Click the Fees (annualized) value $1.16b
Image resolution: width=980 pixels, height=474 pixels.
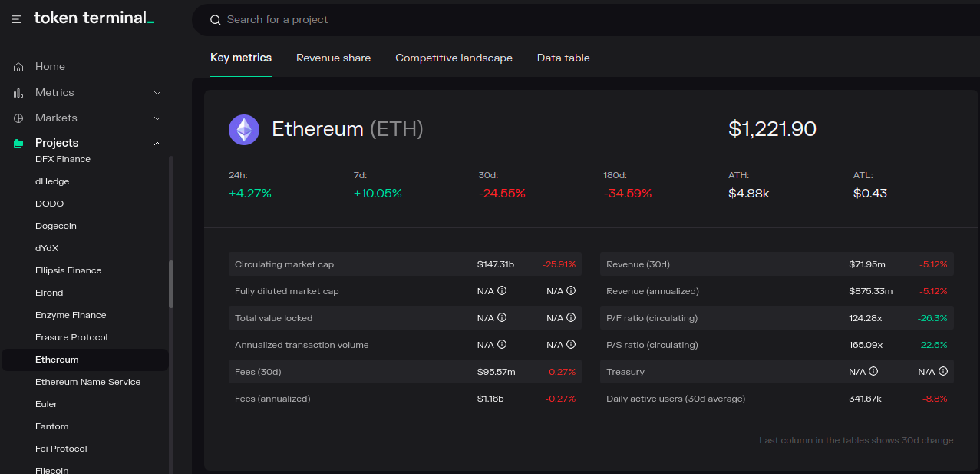click(490, 399)
